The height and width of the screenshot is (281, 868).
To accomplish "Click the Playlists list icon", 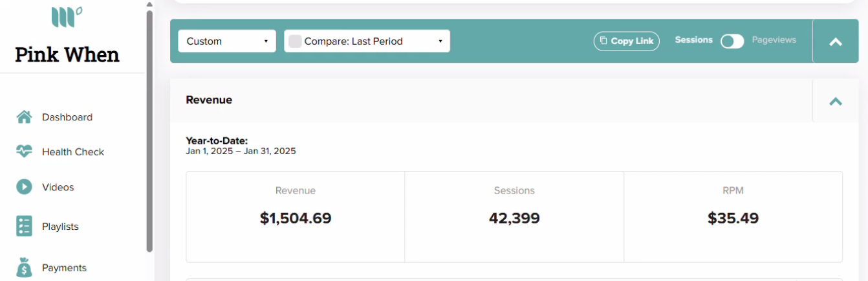I will 24,226.
